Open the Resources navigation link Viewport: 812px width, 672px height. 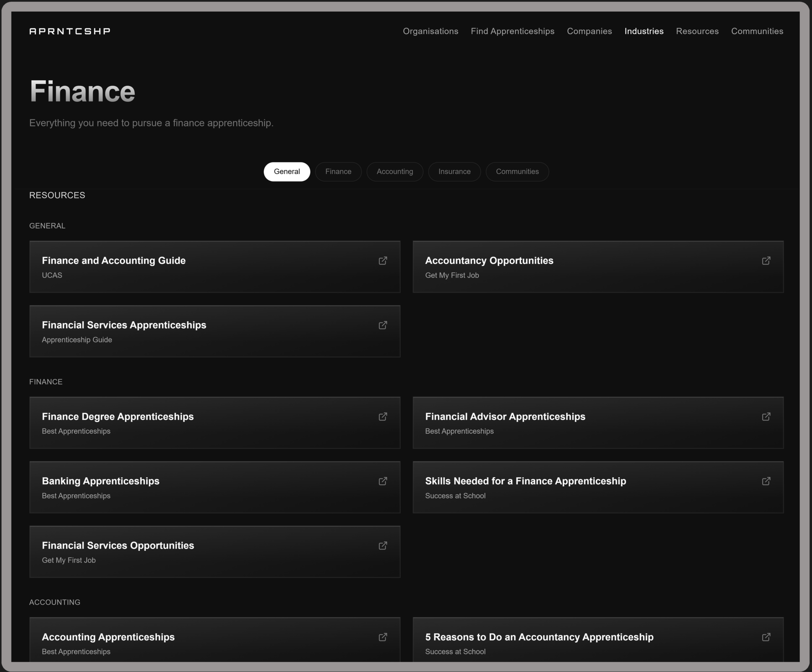tap(697, 31)
